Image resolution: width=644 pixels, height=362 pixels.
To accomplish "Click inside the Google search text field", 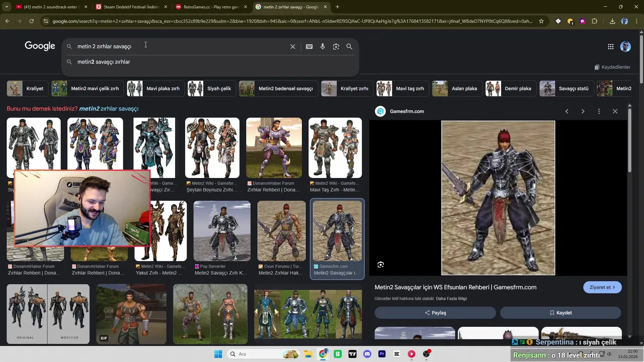I will pyautogui.click(x=181, y=46).
